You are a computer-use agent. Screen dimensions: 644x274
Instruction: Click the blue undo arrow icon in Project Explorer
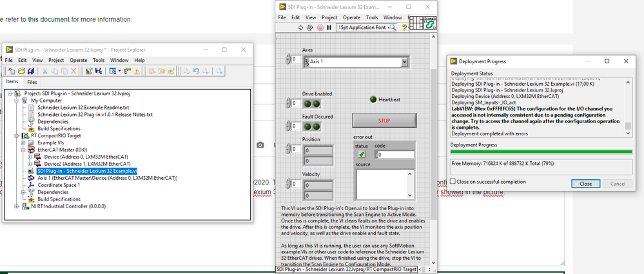pyautogui.click(x=197, y=71)
